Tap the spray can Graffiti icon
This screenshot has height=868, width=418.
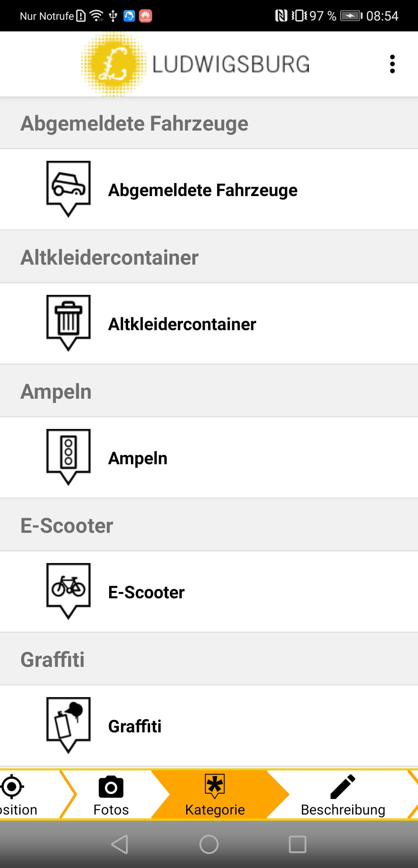[69, 725]
